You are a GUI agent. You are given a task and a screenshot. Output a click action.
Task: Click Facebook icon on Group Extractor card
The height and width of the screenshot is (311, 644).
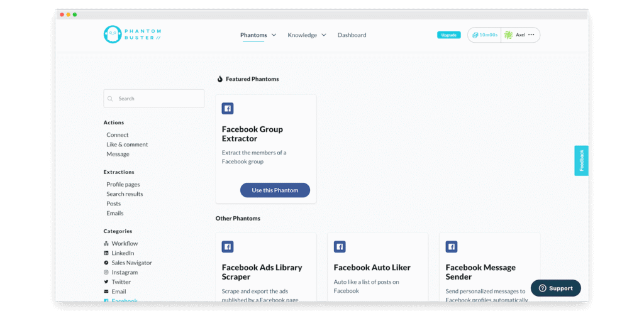[x=228, y=109]
